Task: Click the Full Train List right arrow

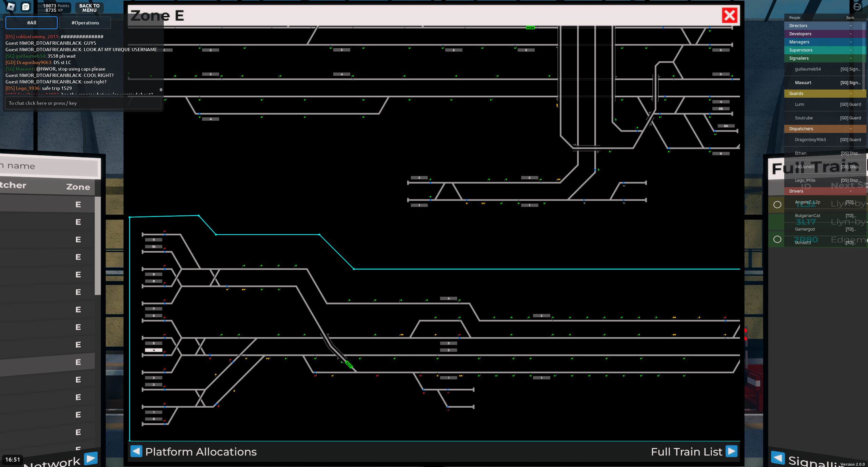Action: click(x=731, y=451)
